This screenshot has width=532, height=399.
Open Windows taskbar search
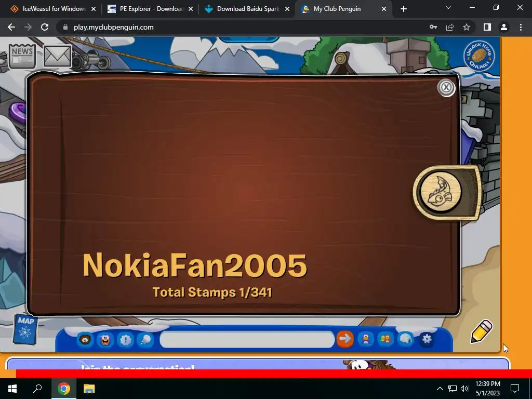[37, 389]
